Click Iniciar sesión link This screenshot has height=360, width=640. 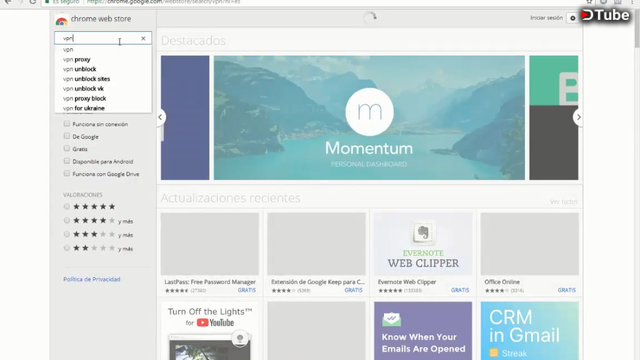(x=546, y=18)
